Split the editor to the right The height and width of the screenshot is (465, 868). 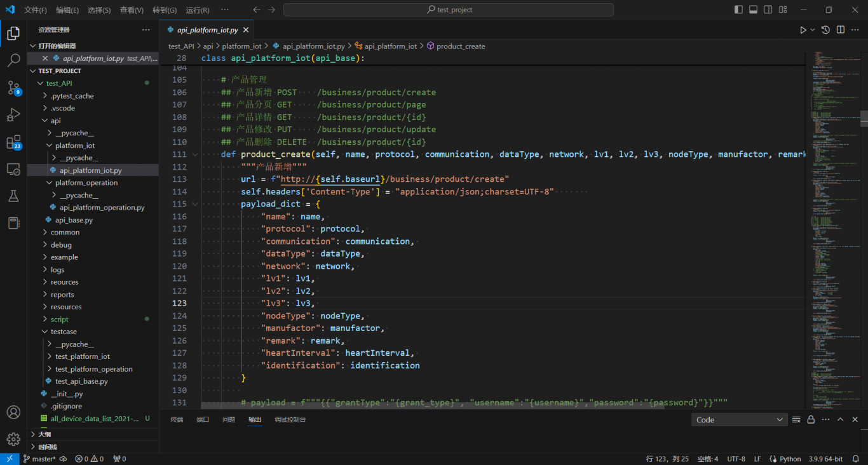(841, 30)
